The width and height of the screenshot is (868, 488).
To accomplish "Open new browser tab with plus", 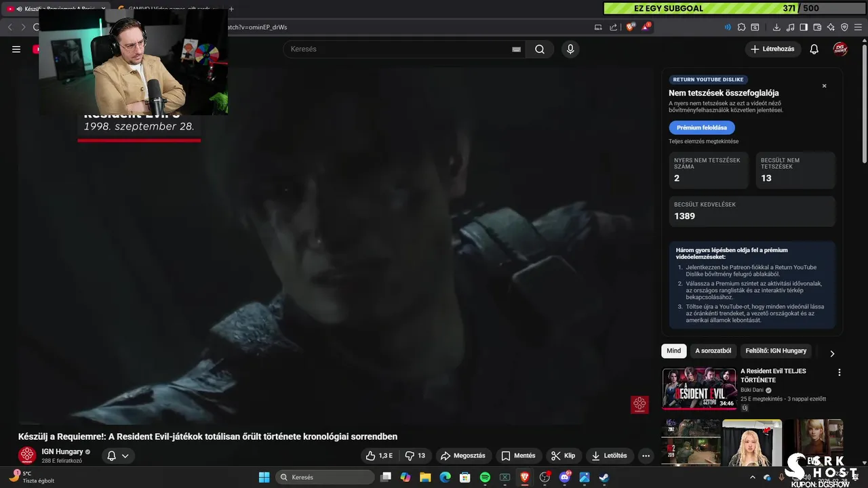I will (231, 9).
